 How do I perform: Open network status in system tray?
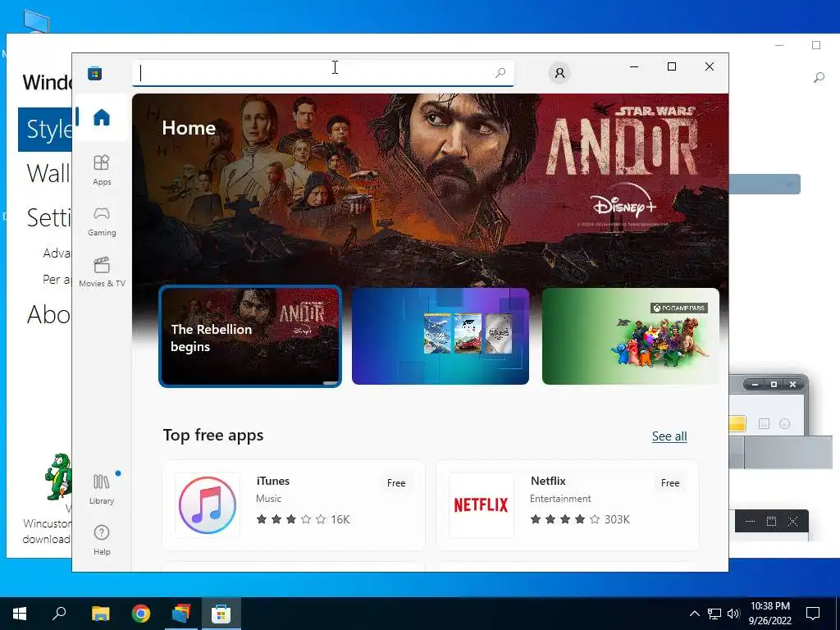pyautogui.click(x=714, y=614)
